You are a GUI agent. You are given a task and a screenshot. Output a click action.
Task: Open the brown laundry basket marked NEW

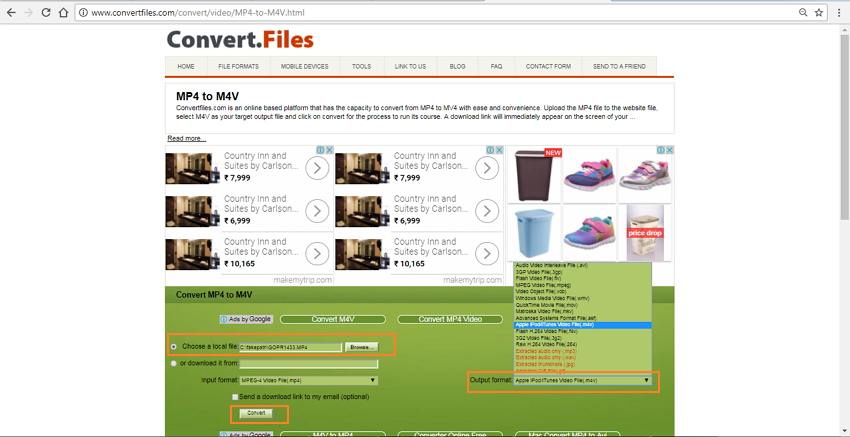tap(535, 175)
